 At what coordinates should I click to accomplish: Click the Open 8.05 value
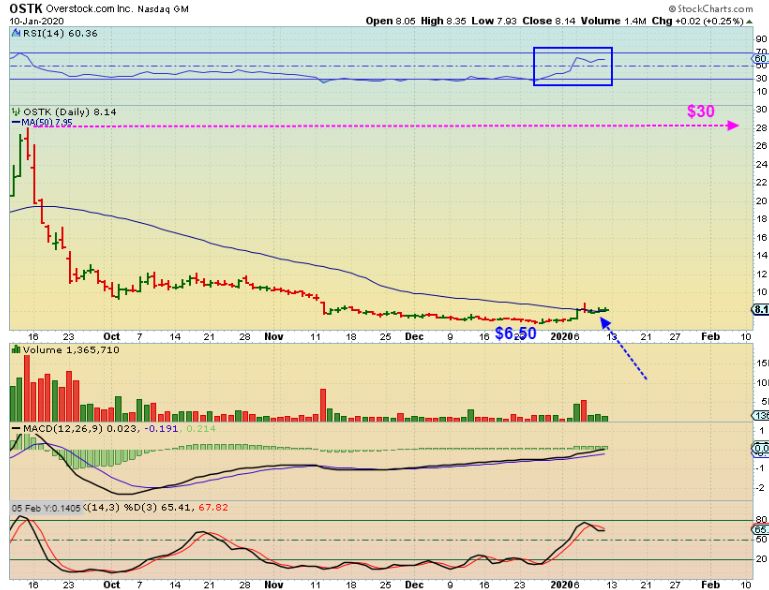pyautogui.click(x=390, y=21)
